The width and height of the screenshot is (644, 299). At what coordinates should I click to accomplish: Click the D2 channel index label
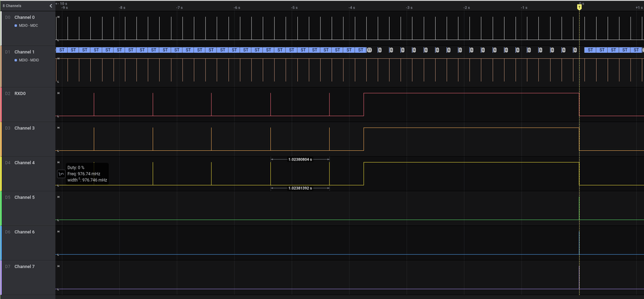7,93
